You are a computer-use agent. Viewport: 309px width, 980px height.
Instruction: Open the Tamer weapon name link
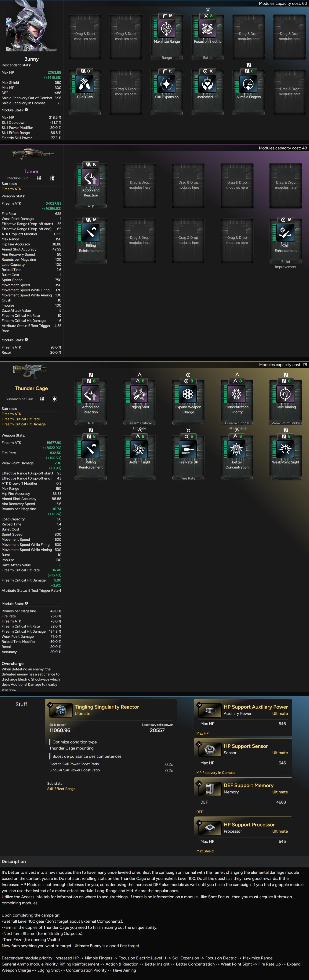pos(32,172)
